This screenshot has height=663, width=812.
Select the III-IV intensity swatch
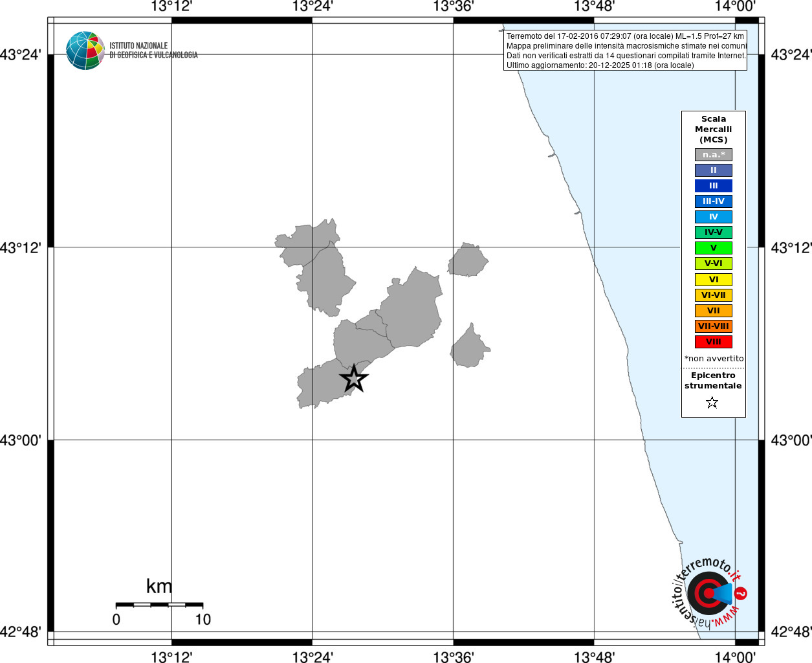click(714, 201)
